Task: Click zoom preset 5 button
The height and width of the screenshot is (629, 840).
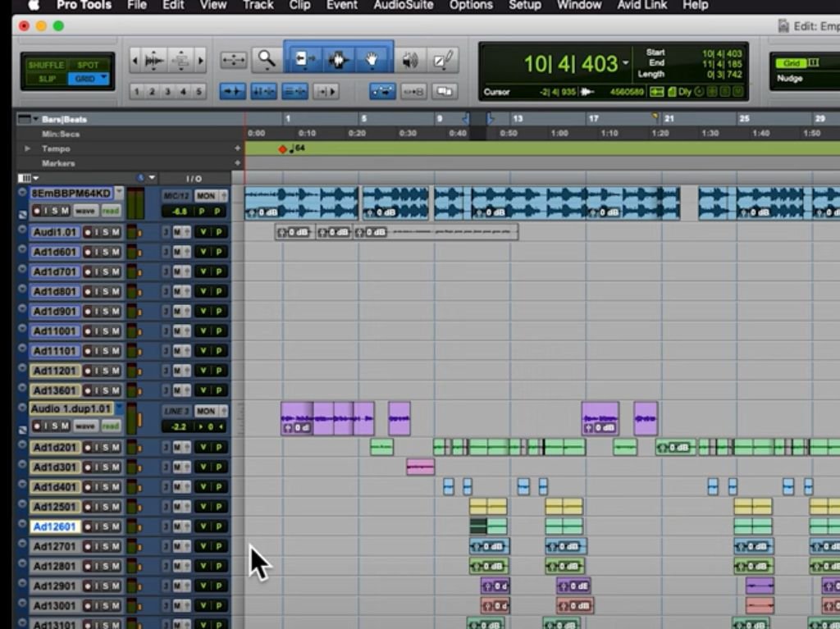Action: 199,92
